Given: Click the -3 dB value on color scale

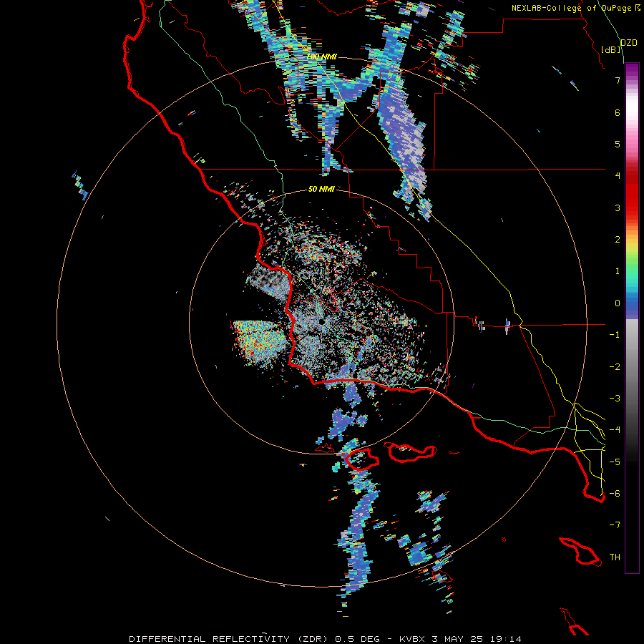Looking at the screenshot, I should tap(615, 399).
